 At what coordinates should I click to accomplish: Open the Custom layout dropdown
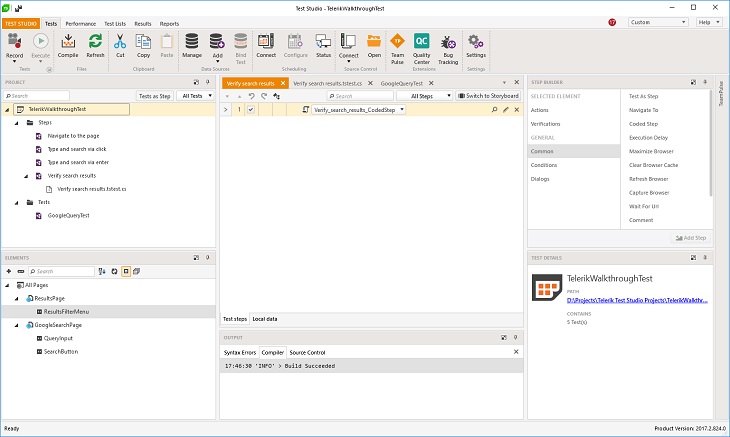pyautogui.click(x=658, y=22)
